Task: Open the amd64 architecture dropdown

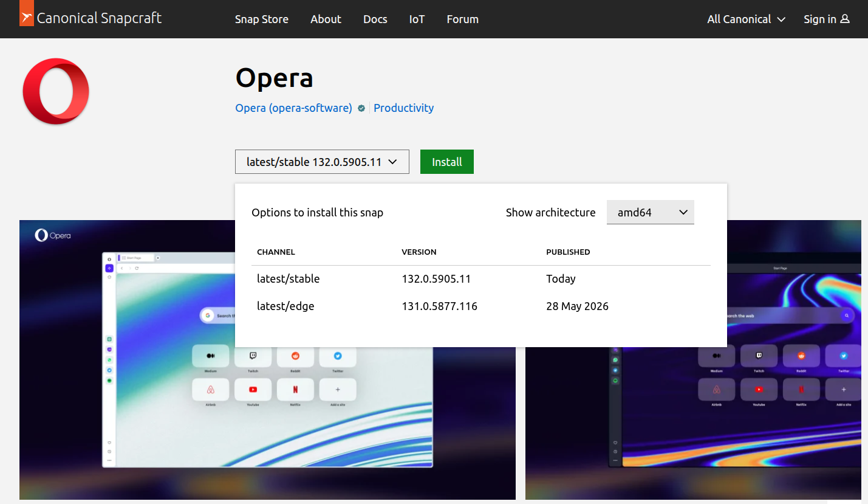Action: coord(650,212)
